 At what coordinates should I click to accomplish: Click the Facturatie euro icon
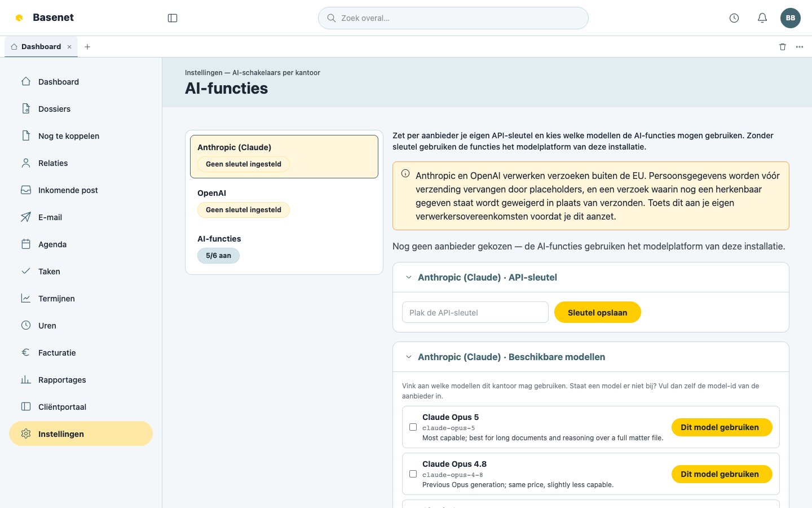(x=26, y=352)
